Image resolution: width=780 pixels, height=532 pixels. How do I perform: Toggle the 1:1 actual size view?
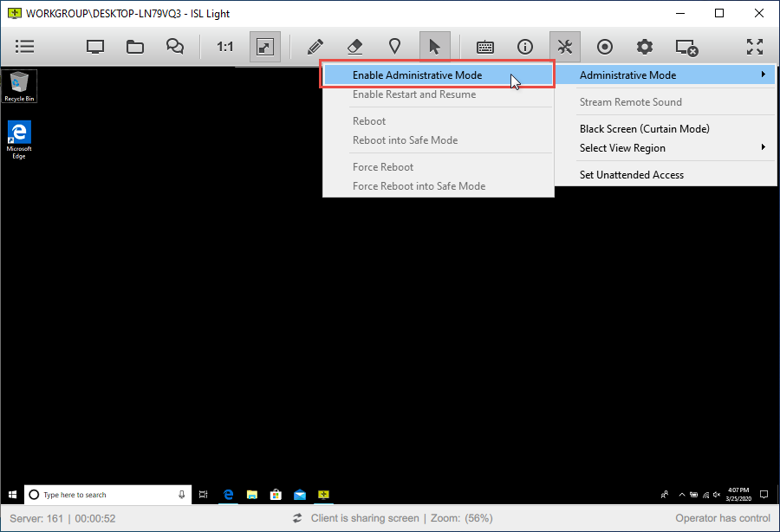coord(225,47)
